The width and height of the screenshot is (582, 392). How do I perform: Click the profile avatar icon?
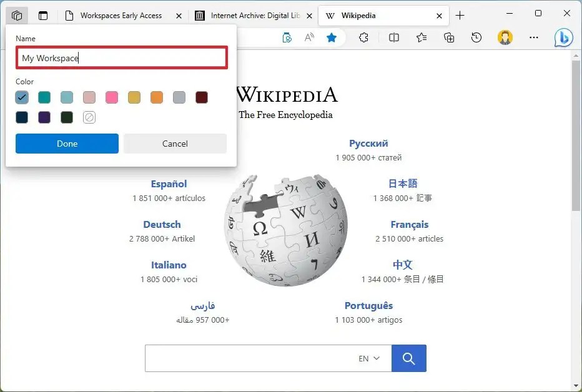[x=505, y=37]
